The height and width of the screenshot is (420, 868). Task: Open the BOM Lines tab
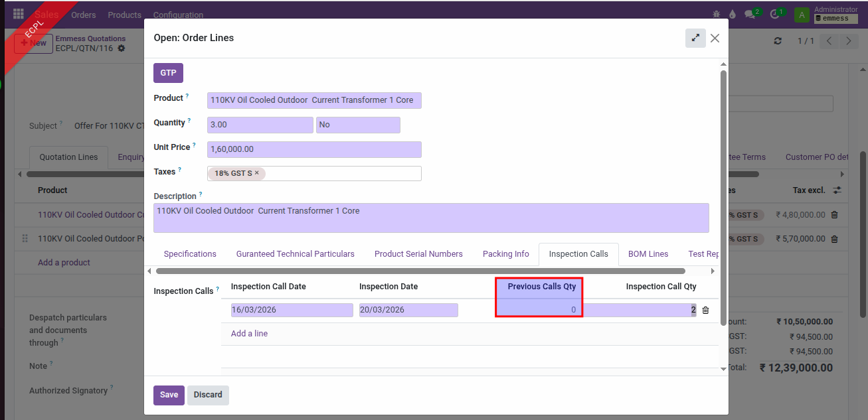(x=648, y=254)
